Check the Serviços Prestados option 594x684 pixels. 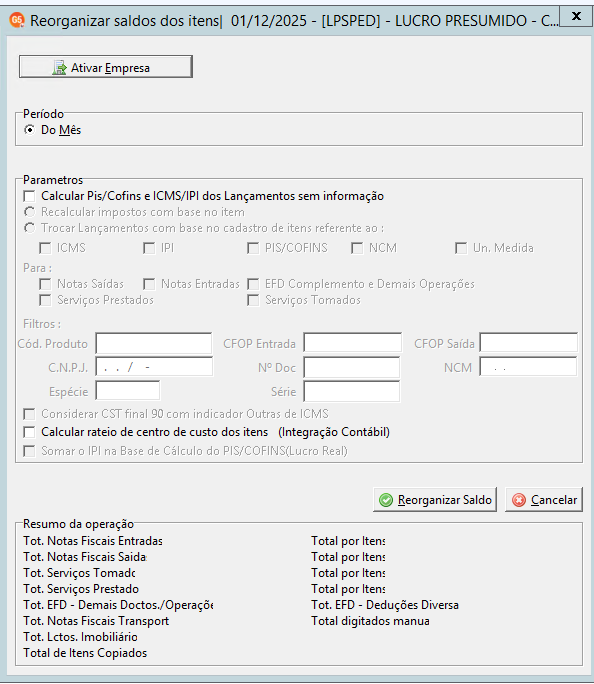tap(45, 300)
